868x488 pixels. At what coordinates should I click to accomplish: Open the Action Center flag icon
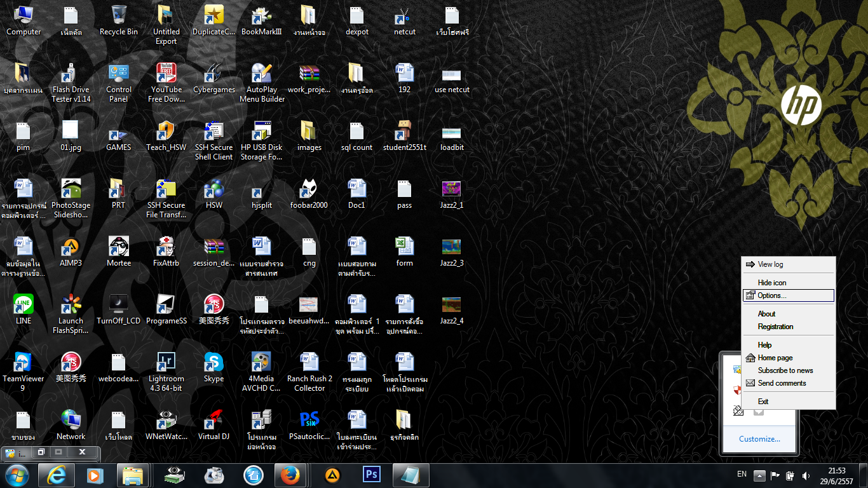(x=775, y=475)
